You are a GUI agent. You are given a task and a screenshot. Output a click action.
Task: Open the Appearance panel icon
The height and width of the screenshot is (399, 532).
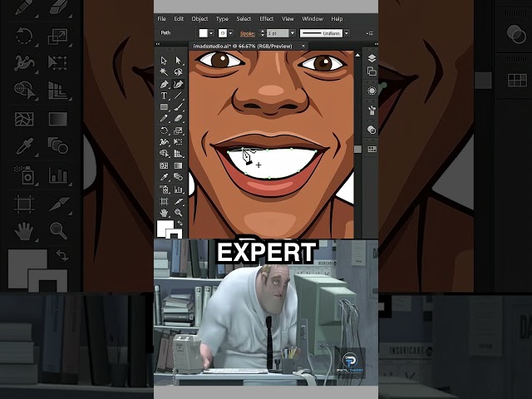pyautogui.click(x=372, y=91)
